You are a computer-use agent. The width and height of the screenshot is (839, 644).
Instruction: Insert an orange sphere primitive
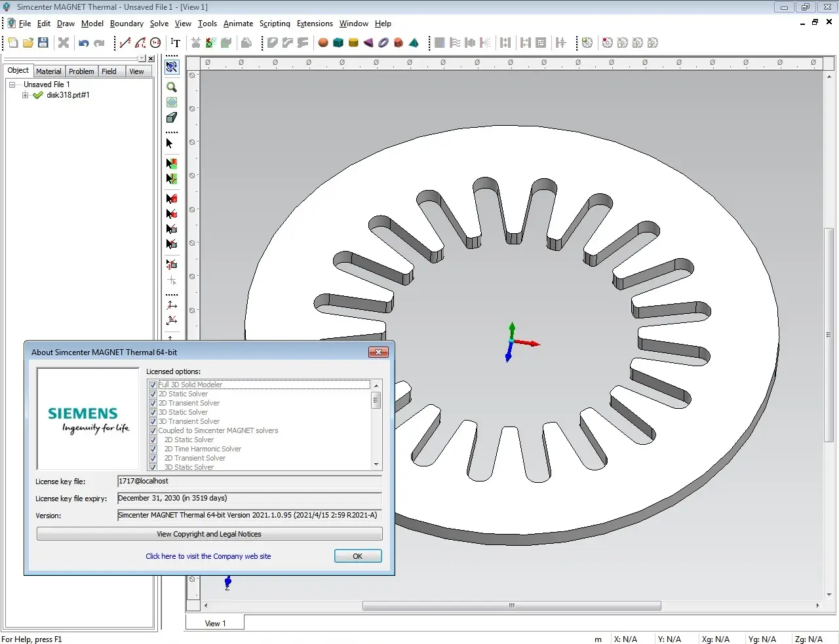click(x=323, y=43)
